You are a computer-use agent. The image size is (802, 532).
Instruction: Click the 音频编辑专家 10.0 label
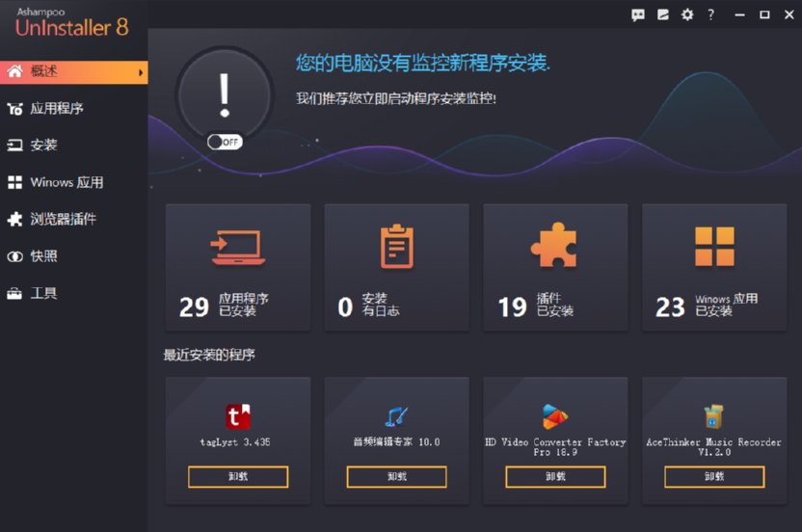(396, 442)
